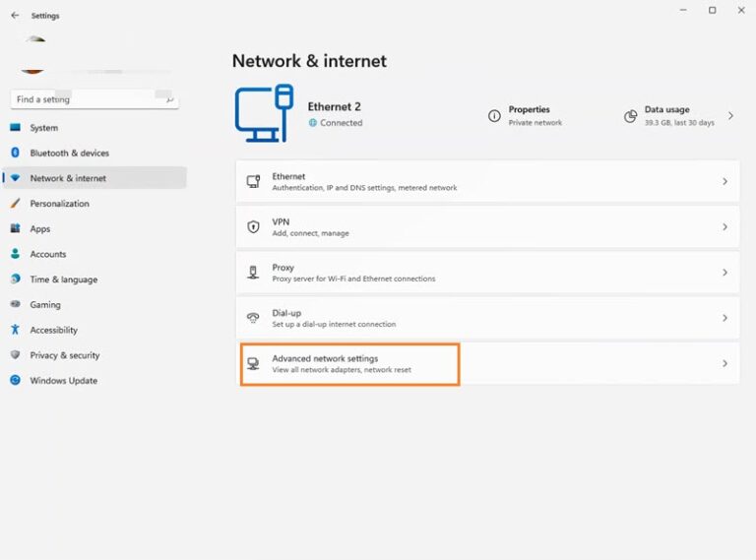Click the Network & internet page heading
The width and height of the screenshot is (756, 560).
tap(309, 61)
